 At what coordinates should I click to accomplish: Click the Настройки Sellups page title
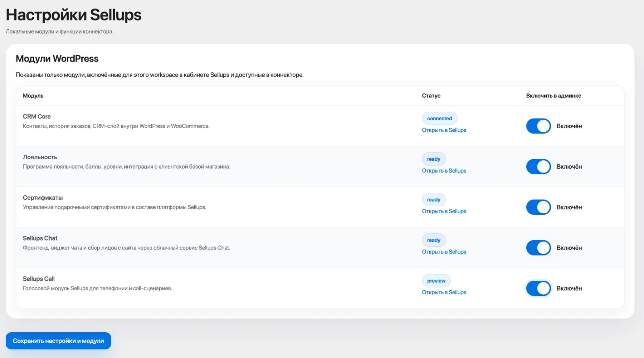[74, 15]
